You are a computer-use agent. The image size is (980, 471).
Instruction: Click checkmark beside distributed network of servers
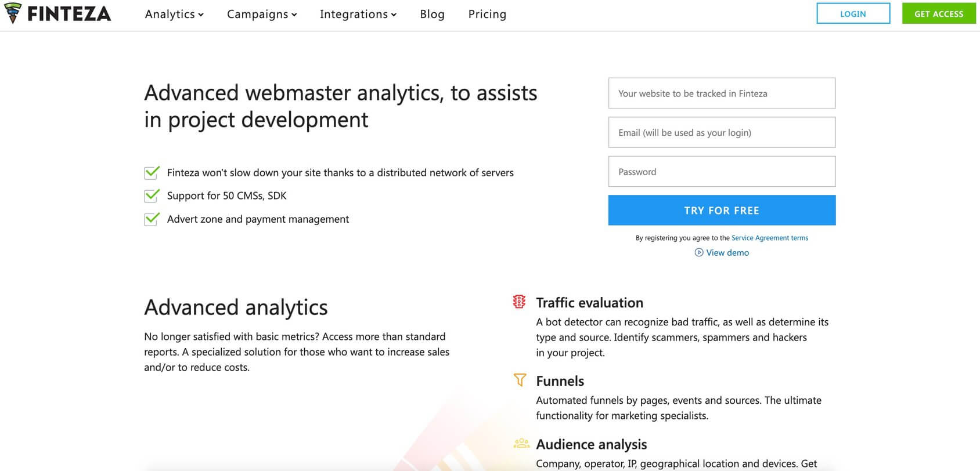[152, 172]
